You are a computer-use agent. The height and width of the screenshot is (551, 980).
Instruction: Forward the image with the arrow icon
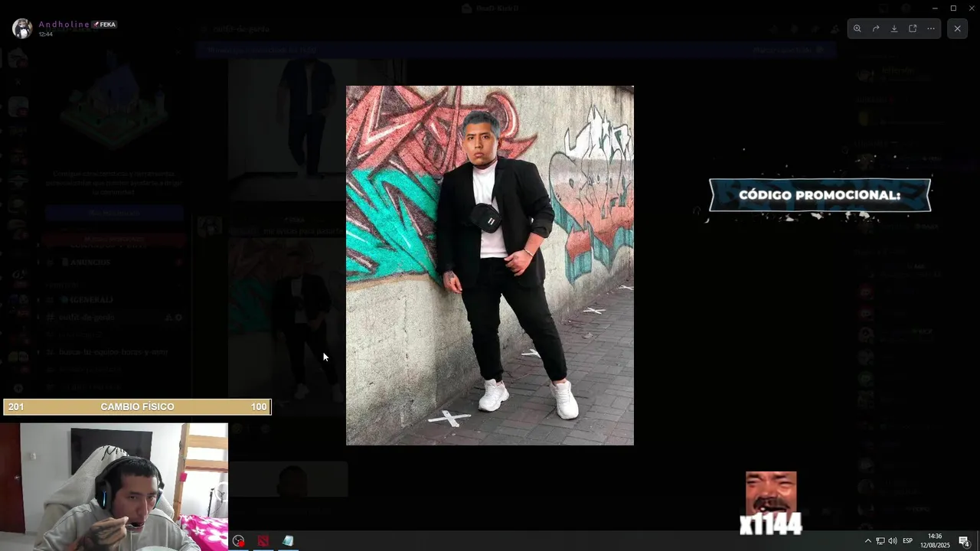click(875, 28)
